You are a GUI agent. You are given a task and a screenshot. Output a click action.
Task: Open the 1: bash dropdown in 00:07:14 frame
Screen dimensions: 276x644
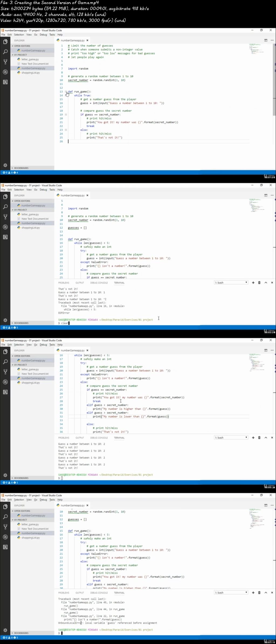point(231,593)
